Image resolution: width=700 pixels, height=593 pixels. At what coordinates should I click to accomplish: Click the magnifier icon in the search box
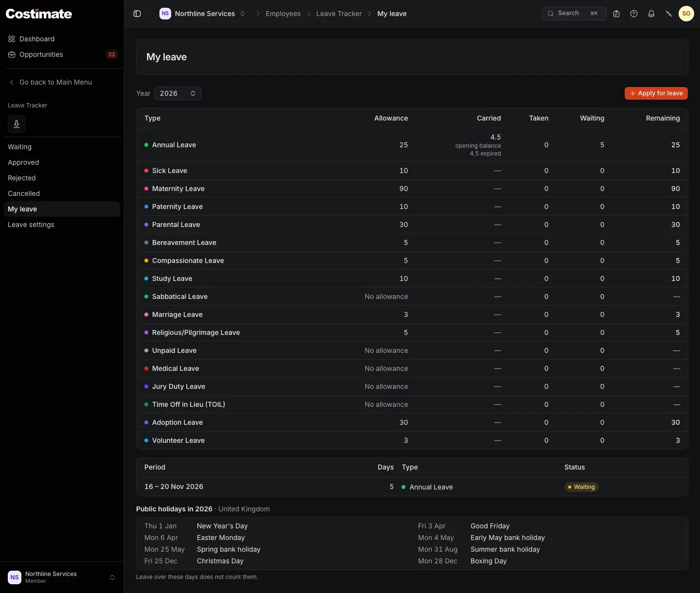551,14
